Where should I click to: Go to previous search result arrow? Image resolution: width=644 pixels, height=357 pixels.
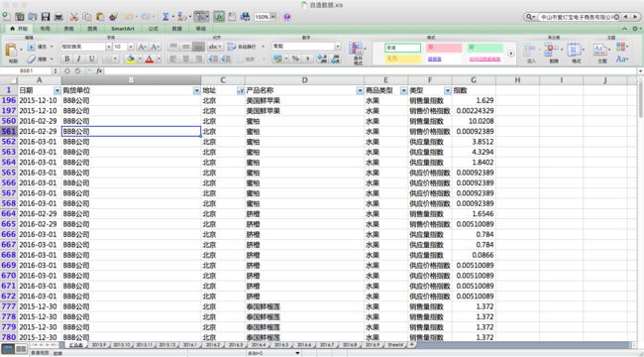pos(625,17)
